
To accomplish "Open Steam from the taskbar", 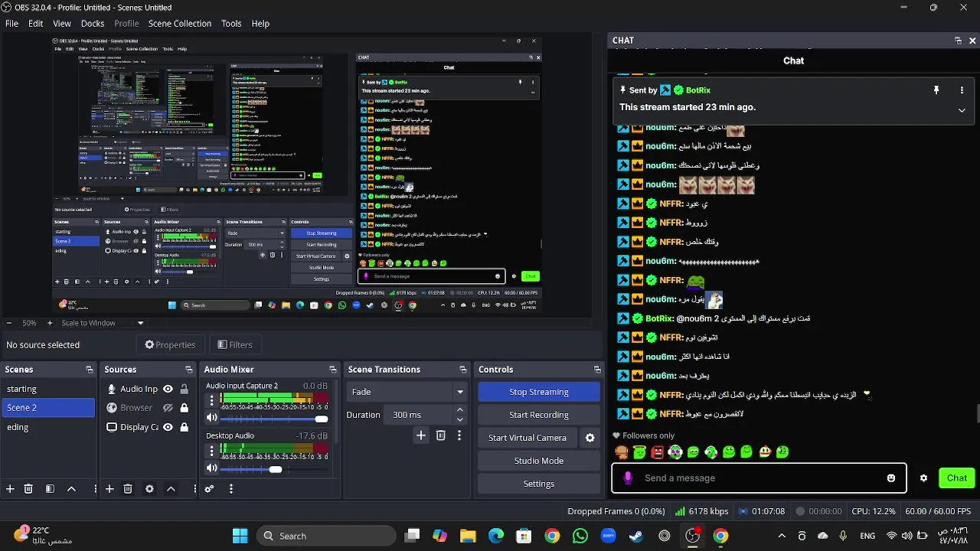I will (x=636, y=536).
